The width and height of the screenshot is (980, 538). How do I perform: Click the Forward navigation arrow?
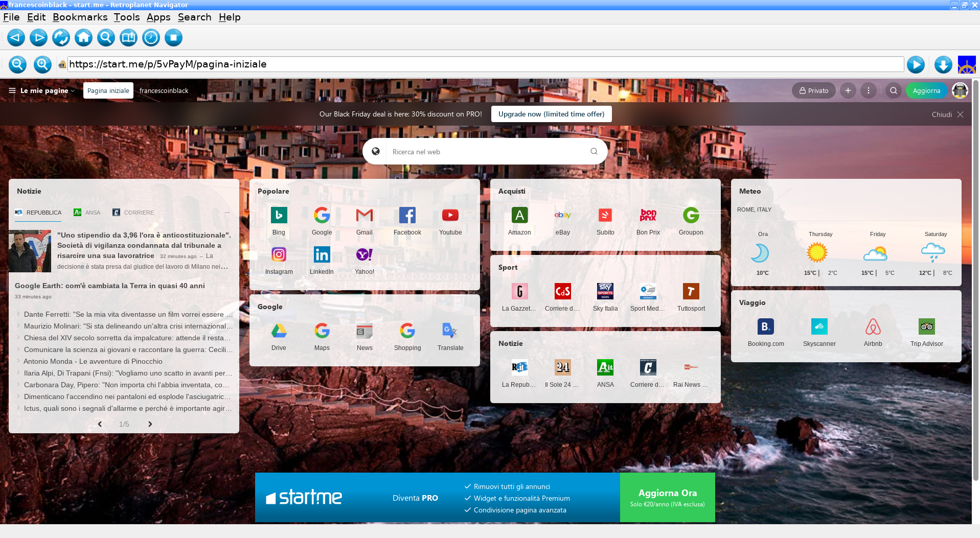[38, 37]
